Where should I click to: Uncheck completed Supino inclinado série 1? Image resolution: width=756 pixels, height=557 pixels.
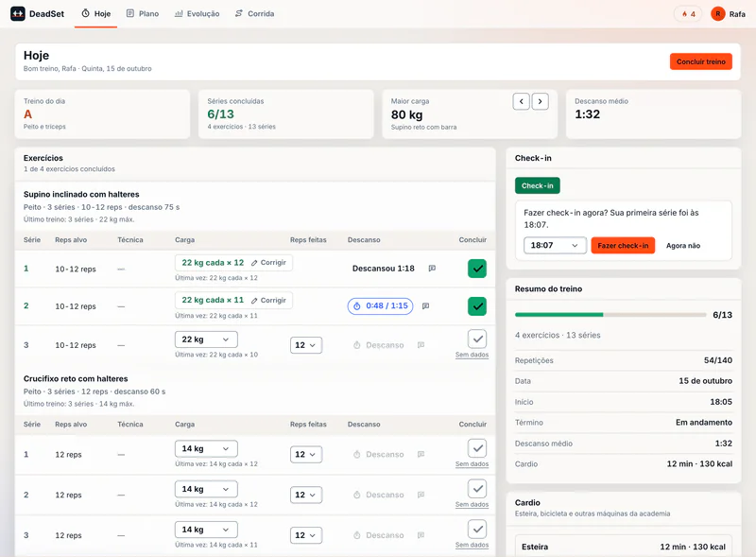coord(477,269)
